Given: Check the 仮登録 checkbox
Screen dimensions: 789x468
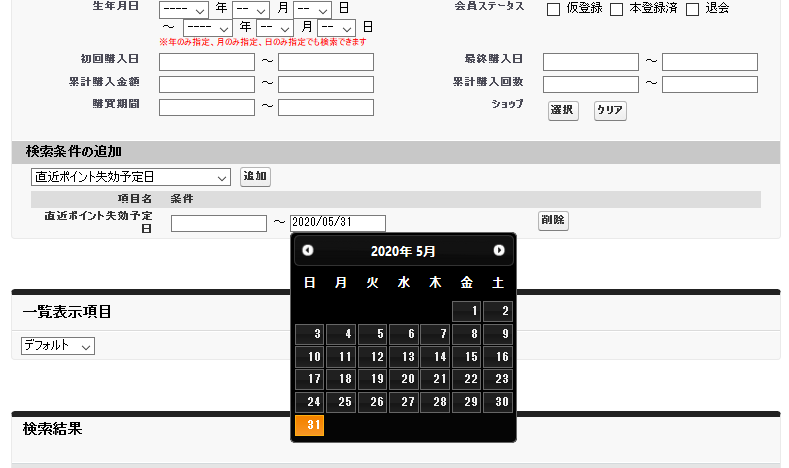Looking at the screenshot, I should [x=554, y=9].
